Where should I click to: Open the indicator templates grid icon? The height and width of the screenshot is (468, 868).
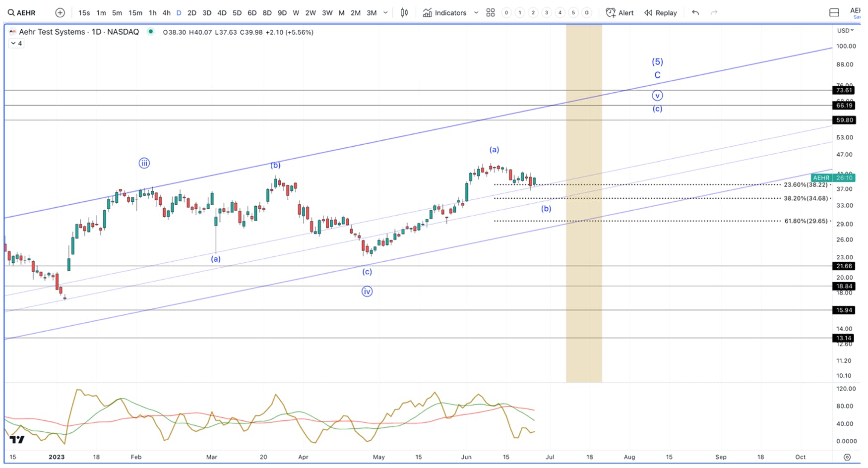click(x=491, y=13)
